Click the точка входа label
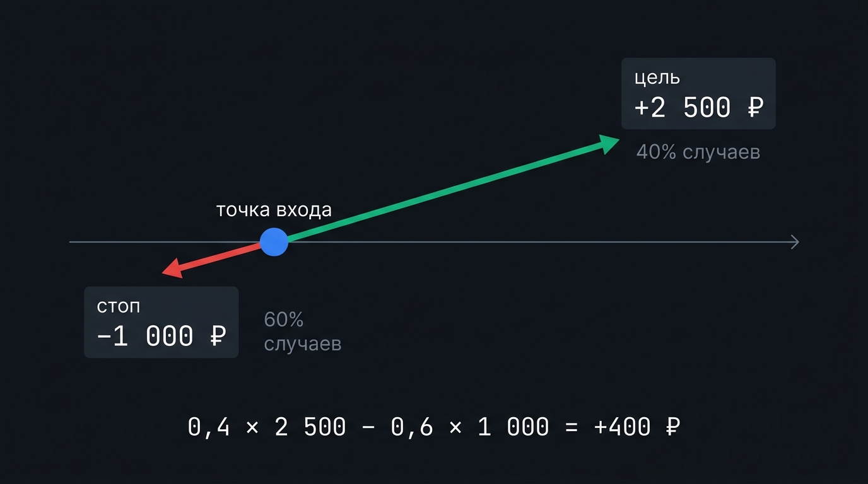868x484 pixels. 274,210
